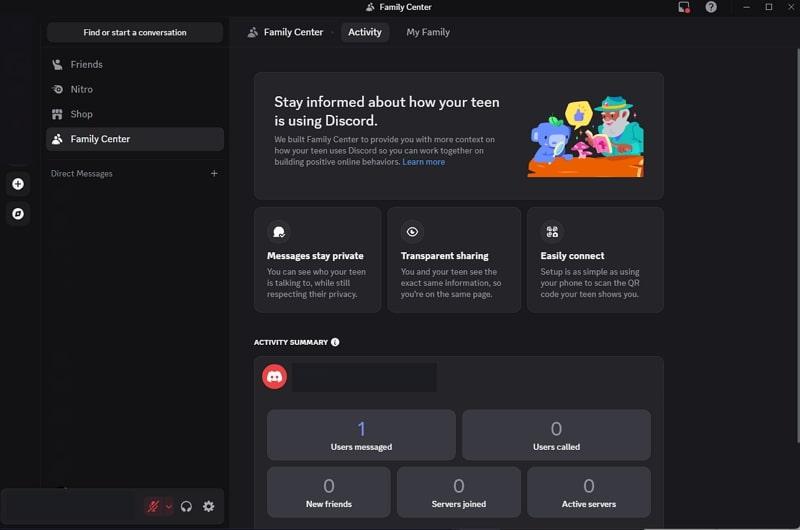800x530 pixels.
Task: Open User Settings gear
Action: click(209, 507)
